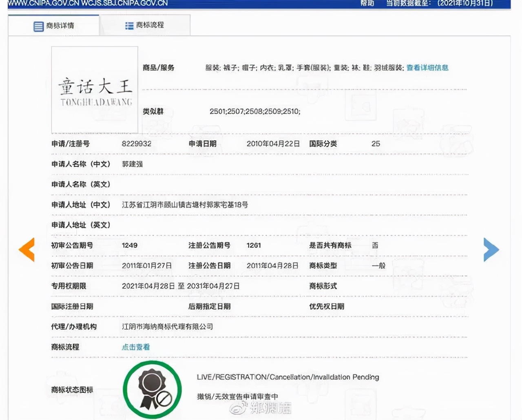
Task: Select preliminary announcement date 2011年01月27日
Action: tap(147, 265)
